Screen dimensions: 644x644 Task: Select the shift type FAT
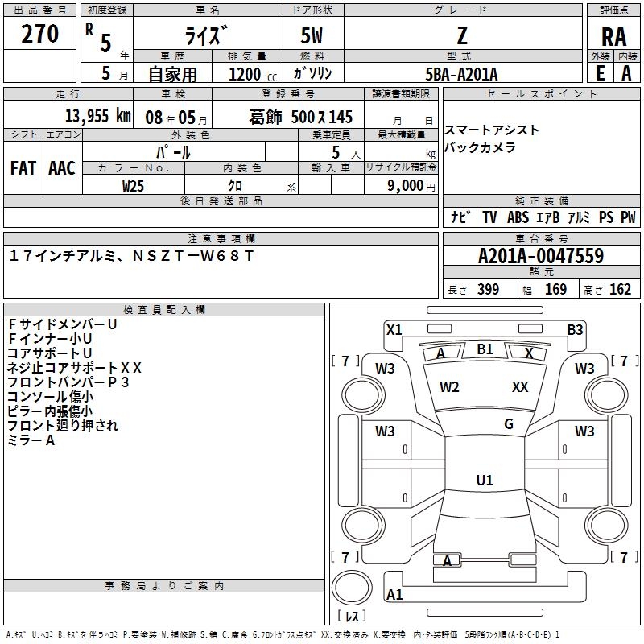(23, 168)
